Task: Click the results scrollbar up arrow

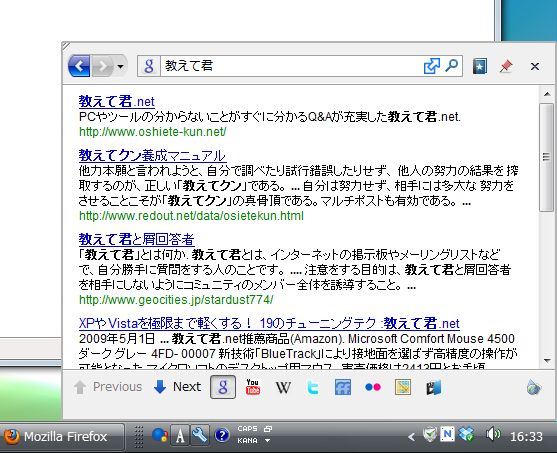Action: (x=547, y=94)
